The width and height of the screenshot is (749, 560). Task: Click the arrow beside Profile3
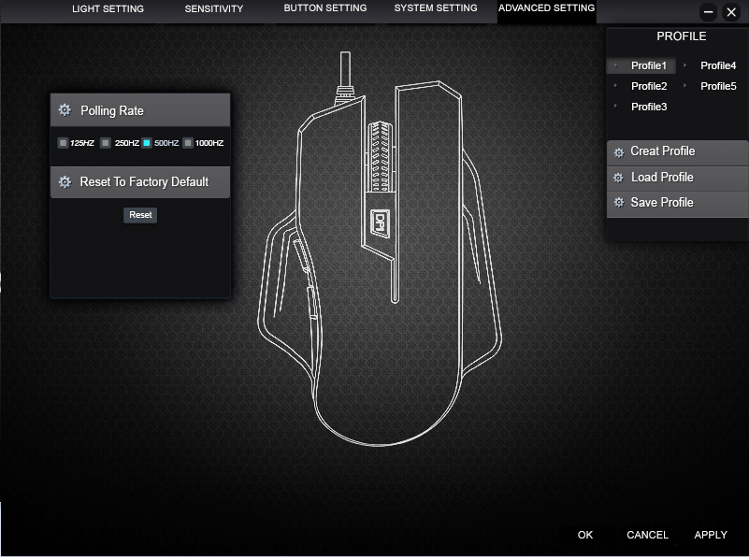(x=615, y=107)
